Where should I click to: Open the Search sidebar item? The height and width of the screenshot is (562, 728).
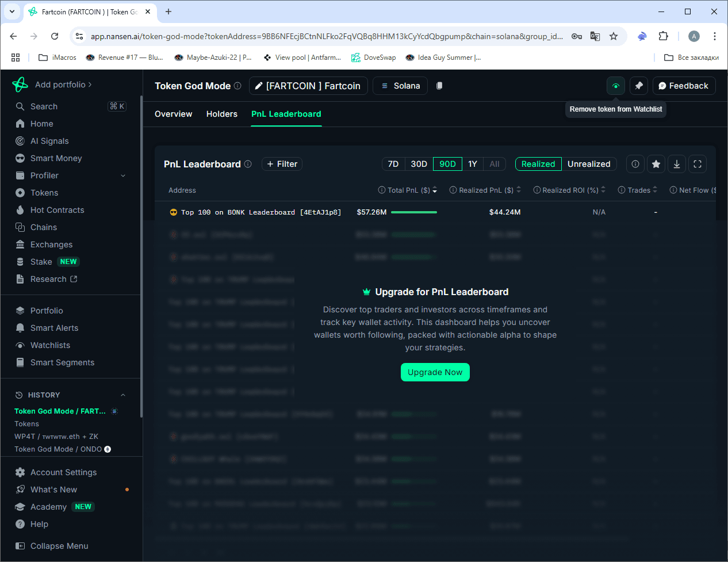(x=71, y=106)
